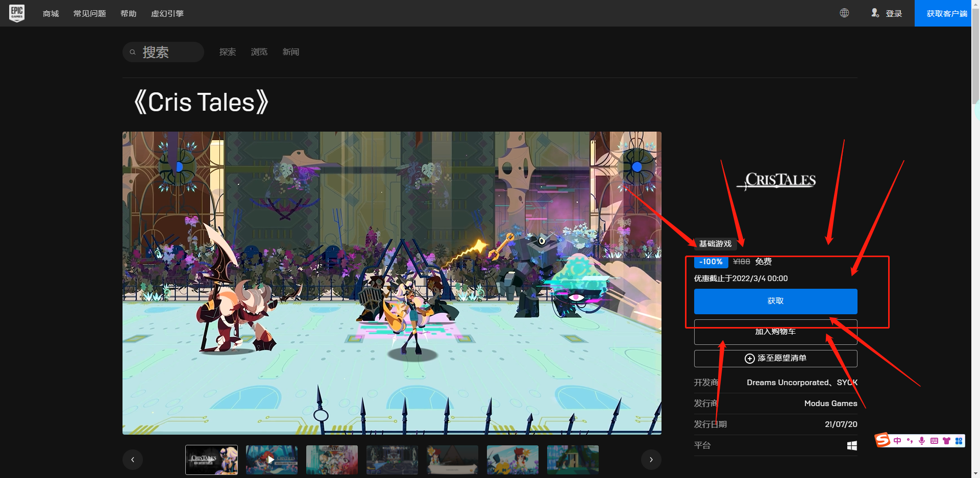980x478 pixels.
Task: Click the blue 获取 button
Action: (x=775, y=301)
